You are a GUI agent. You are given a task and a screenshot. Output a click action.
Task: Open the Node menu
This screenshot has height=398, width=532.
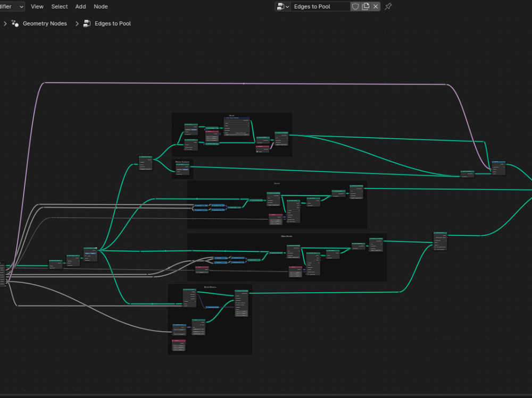coord(101,6)
